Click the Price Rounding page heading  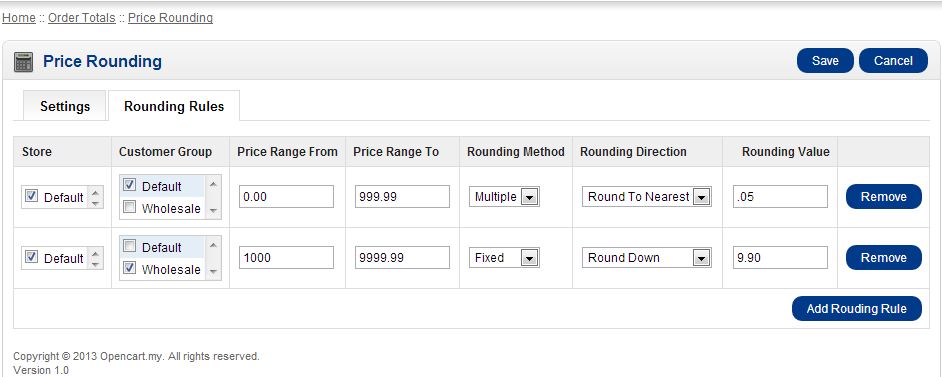(102, 61)
